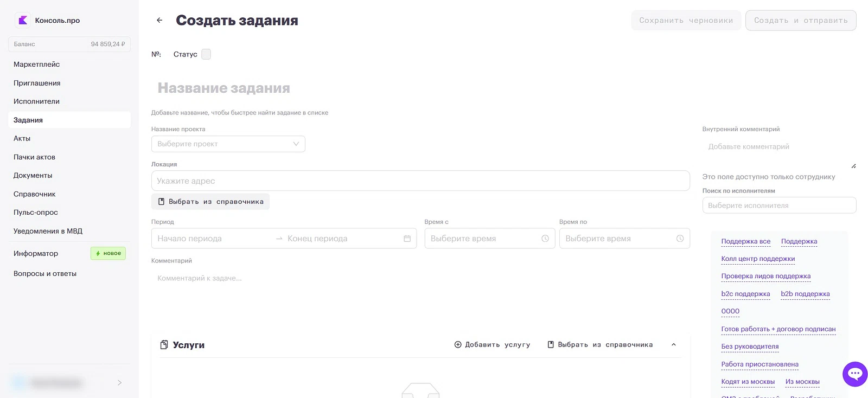Open Информатор in the sidebar

pos(36,253)
